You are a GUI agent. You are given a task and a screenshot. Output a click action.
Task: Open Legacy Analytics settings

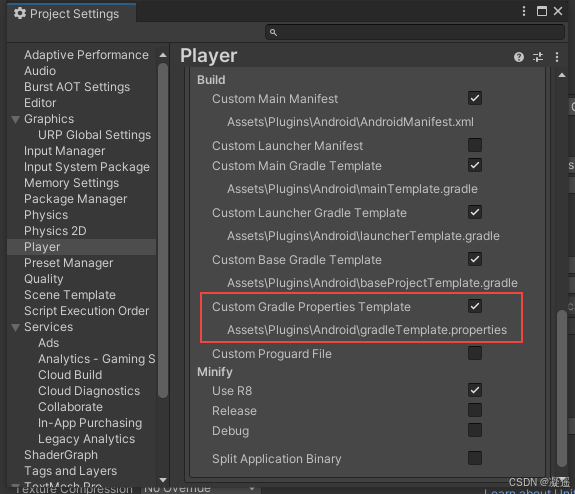click(87, 439)
